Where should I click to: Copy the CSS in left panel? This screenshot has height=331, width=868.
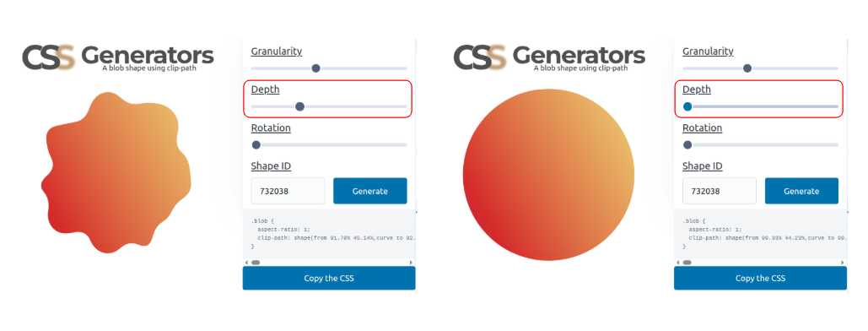pos(329,278)
